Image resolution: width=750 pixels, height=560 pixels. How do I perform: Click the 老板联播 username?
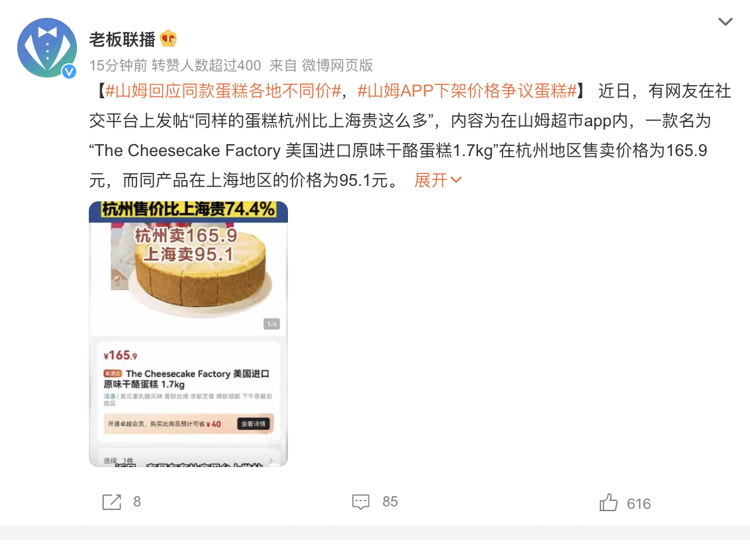click(x=122, y=39)
